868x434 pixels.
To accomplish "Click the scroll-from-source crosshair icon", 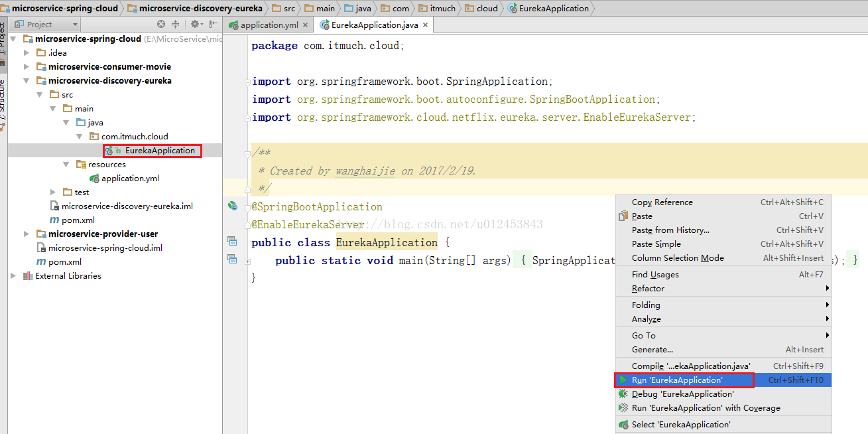I will pyautogui.click(x=160, y=25).
